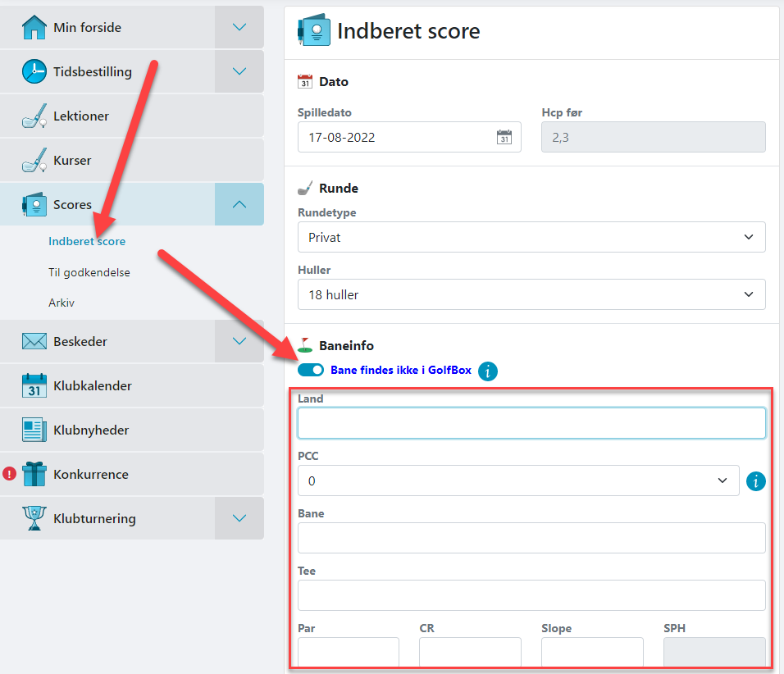Open Min forside menu item
The image size is (784, 674).
click(x=107, y=27)
